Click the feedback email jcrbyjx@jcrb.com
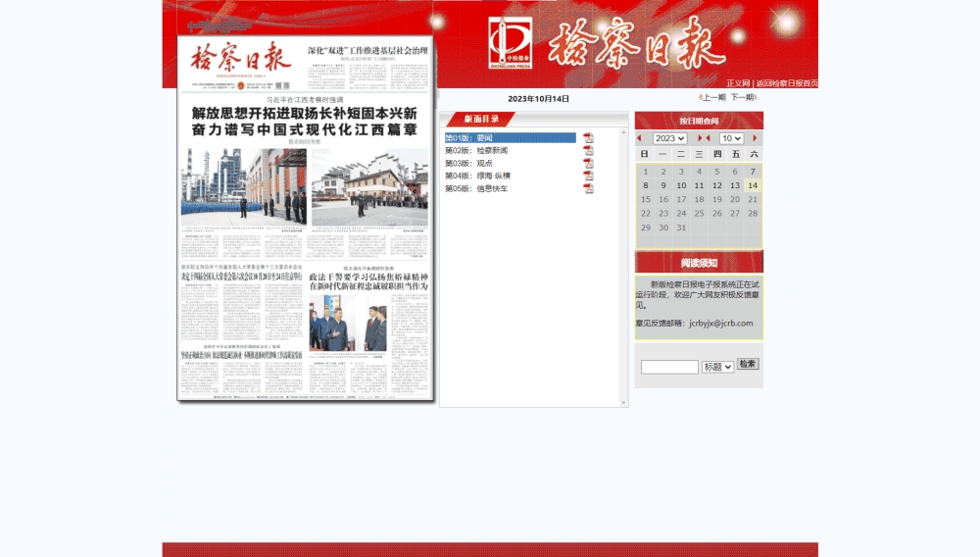This screenshot has height=557, width=980. [720, 324]
